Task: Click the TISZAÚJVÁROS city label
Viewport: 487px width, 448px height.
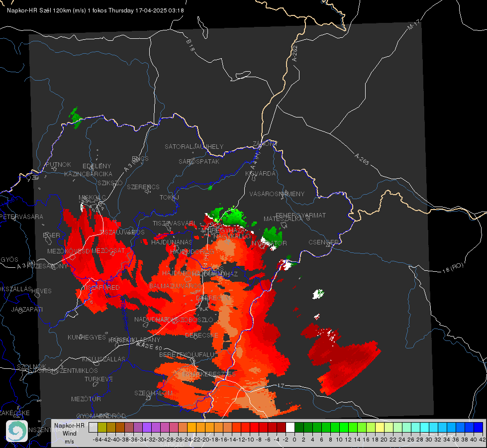Action: coord(122,232)
